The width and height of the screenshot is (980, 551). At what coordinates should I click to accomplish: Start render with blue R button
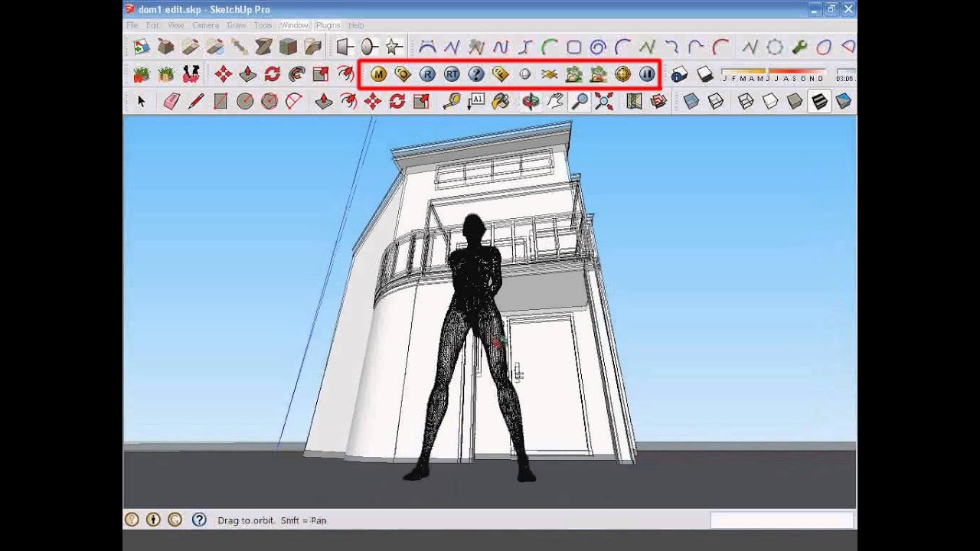(427, 74)
